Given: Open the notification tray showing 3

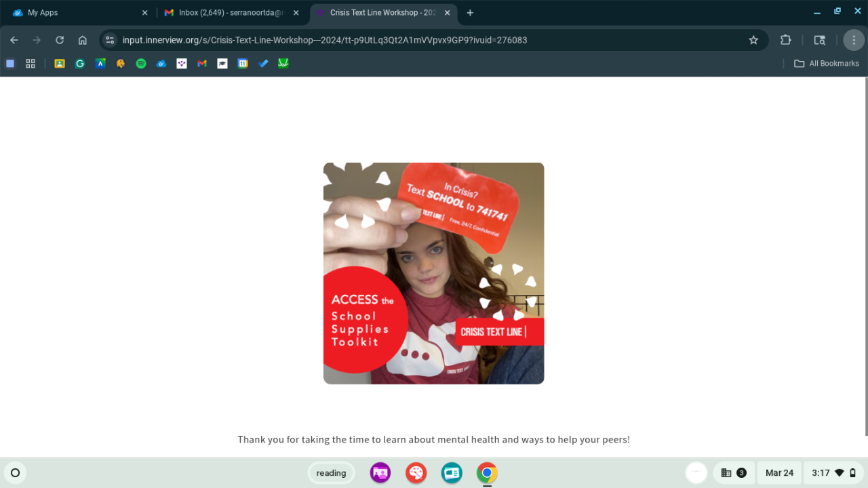Looking at the screenshot, I should point(734,473).
